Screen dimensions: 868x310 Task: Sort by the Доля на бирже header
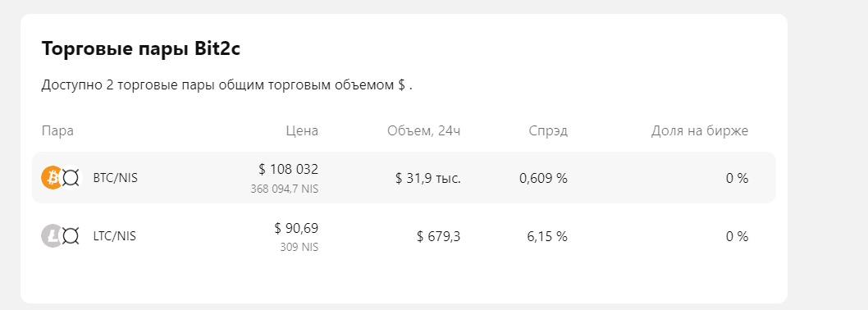[700, 131]
